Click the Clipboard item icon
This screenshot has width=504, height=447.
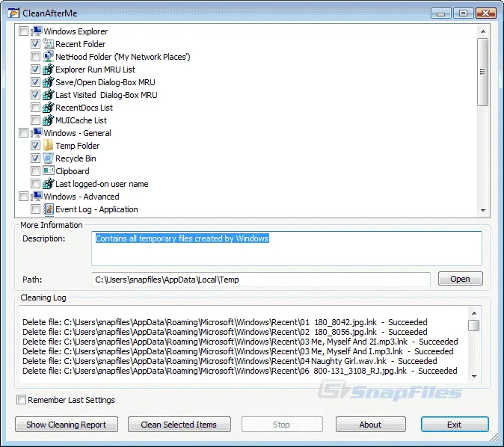[48, 171]
